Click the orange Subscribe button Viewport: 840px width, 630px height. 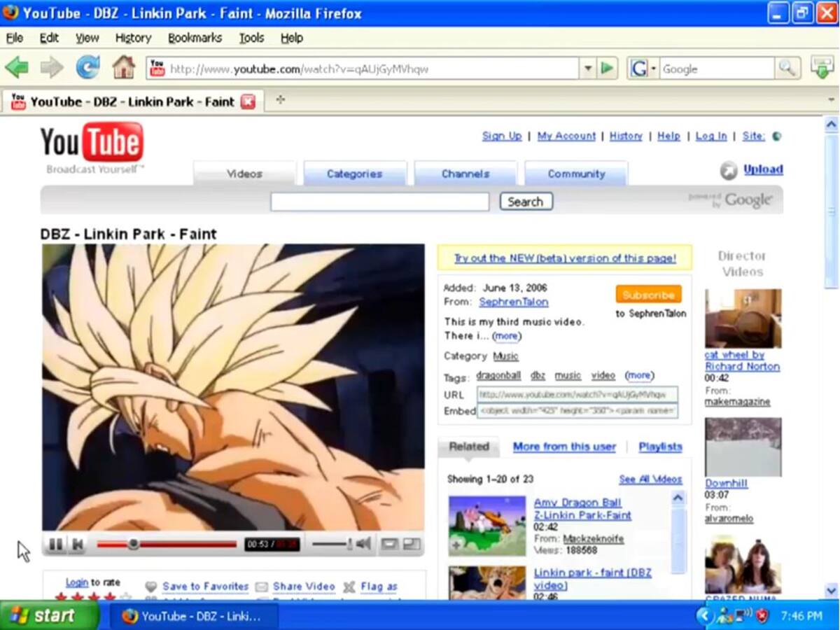pos(648,295)
